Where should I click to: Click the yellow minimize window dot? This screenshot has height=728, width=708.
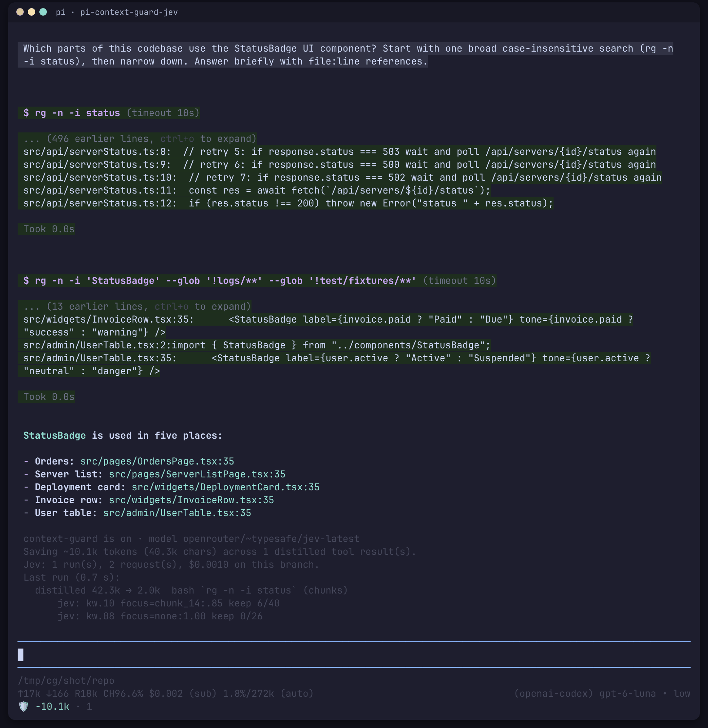tap(32, 12)
